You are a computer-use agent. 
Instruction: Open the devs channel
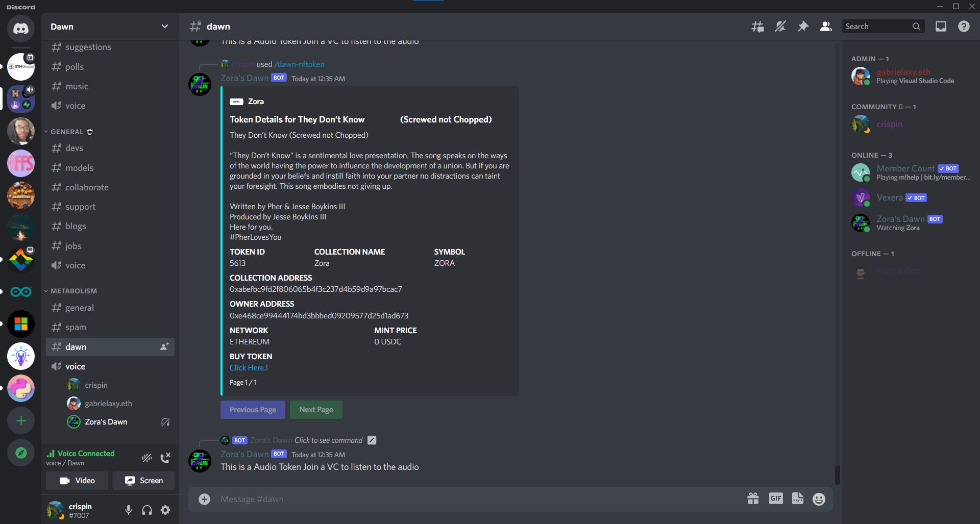click(110, 148)
